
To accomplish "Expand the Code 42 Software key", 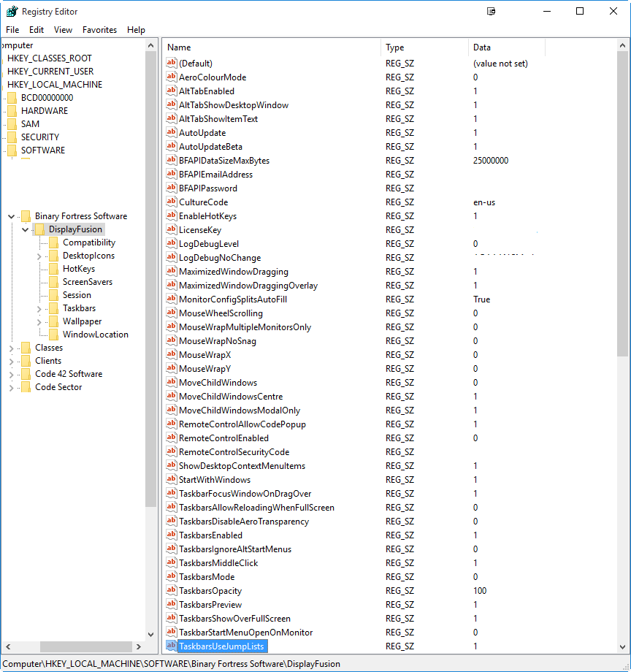I will pos(12,375).
